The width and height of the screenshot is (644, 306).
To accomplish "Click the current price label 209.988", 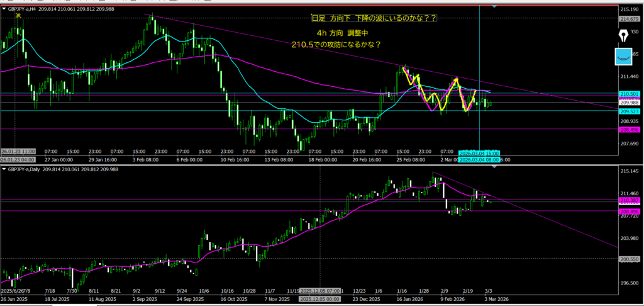I will point(630,103).
